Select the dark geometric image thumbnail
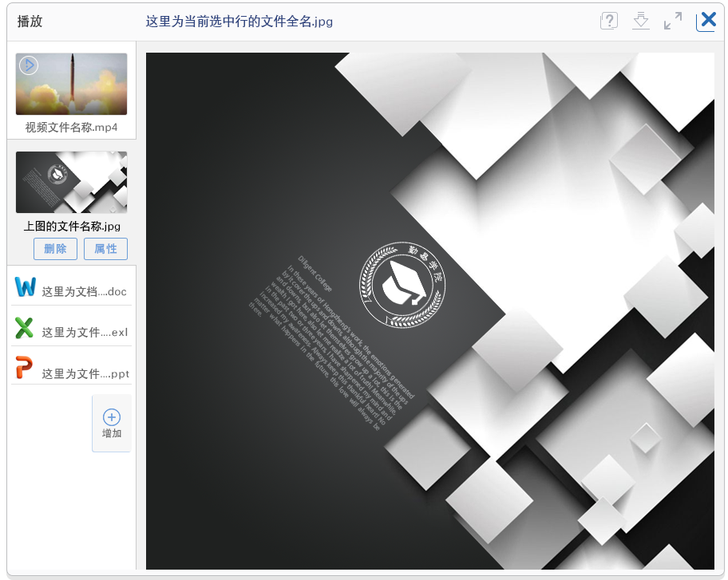728x580 pixels. (x=71, y=182)
